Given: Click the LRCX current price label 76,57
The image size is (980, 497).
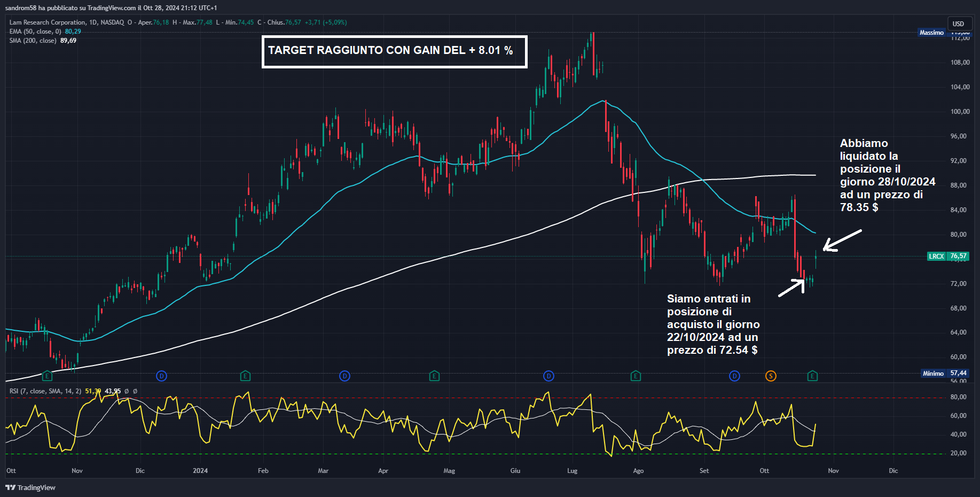Looking at the screenshot, I should pyautogui.click(x=947, y=257).
